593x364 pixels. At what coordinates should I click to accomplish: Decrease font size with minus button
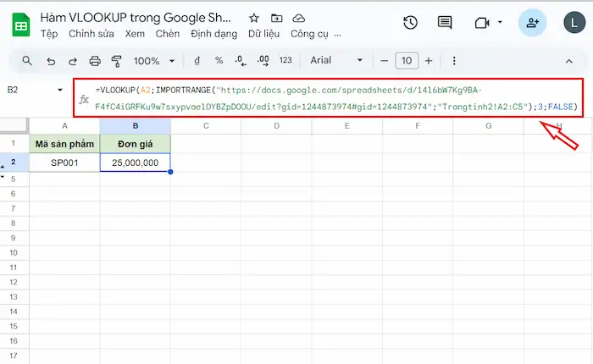coord(385,61)
